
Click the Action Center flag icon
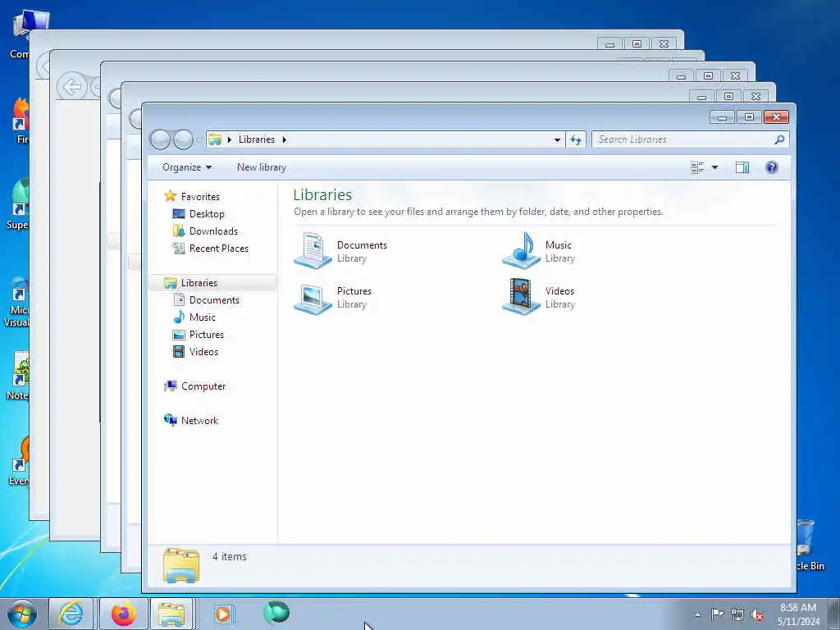pyautogui.click(x=717, y=614)
